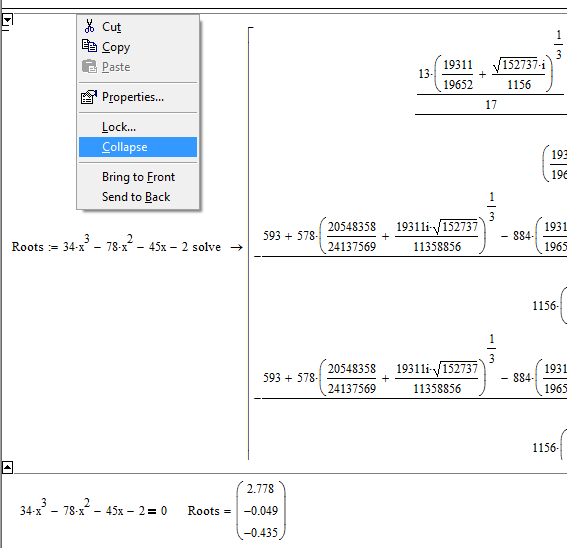
Task: Click the 'Roots =' label at bottom
Action: coord(209,511)
